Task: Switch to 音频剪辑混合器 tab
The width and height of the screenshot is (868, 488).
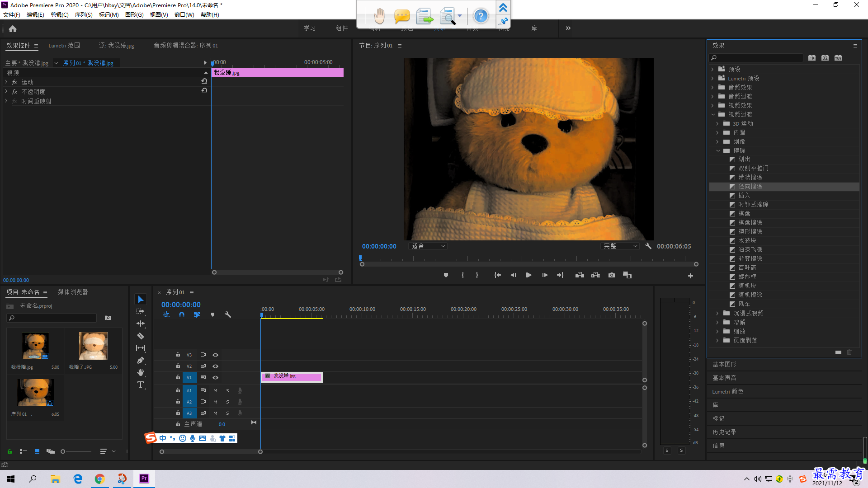Action: tap(186, 45)
